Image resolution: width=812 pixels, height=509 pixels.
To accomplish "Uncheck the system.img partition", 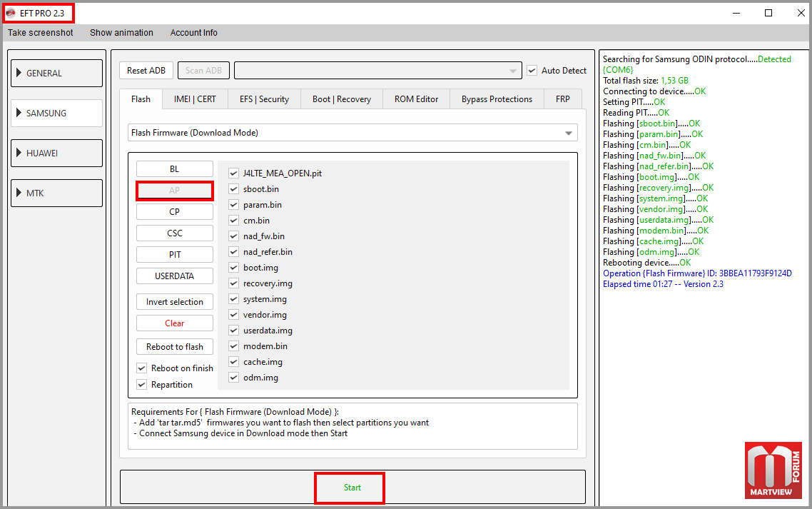I will coord(233,299).
